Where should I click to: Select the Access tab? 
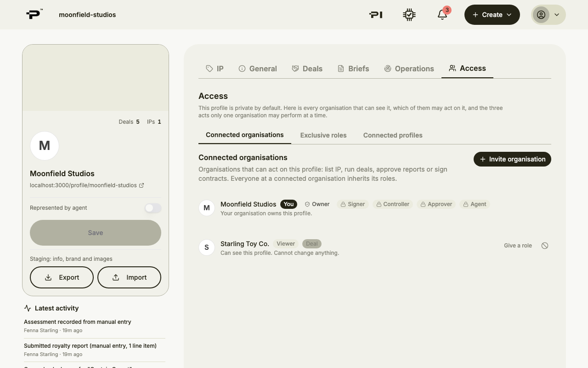click(x=467, y=68)
